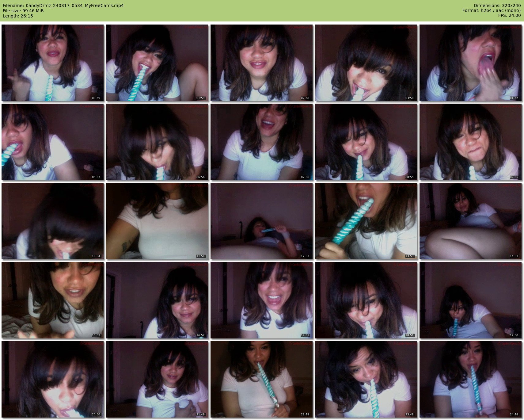This screenshot has height=420, width=524.
Task: Click the thumbnail timestamped 00:59
Action: click(x=53, y=63)
